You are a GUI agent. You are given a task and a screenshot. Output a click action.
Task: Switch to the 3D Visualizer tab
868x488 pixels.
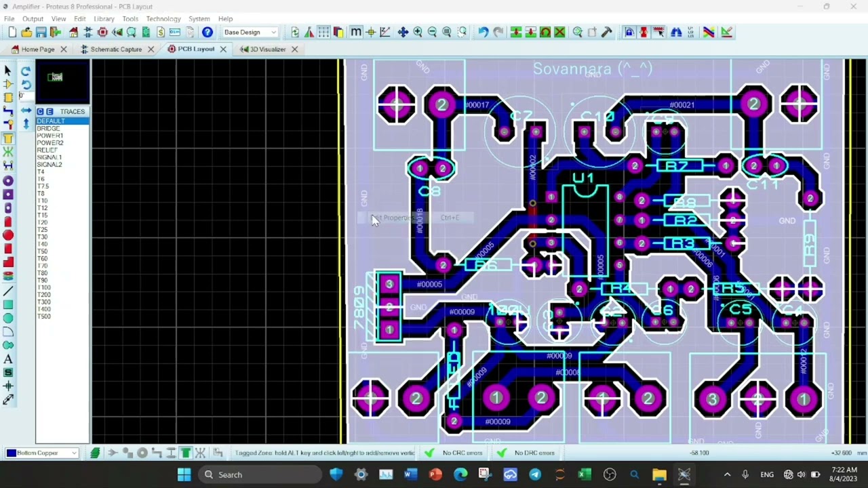268,49
